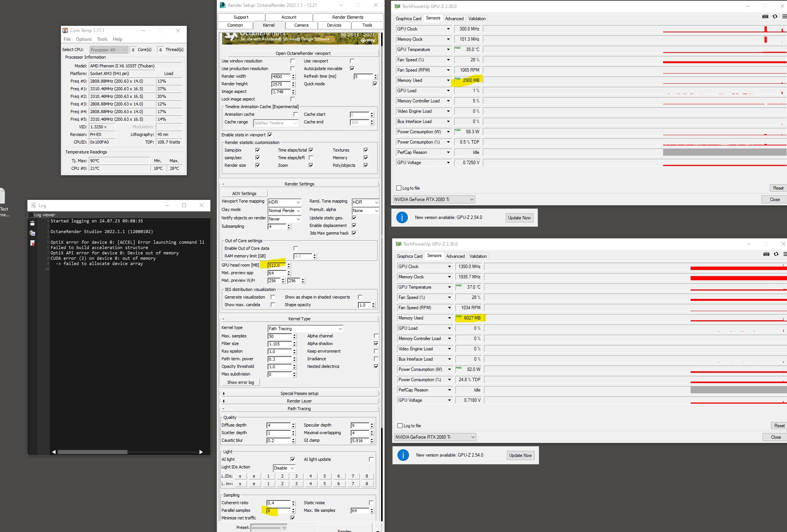Open the Kernel type Path Tracing dropdown

[x=305, y=329]
